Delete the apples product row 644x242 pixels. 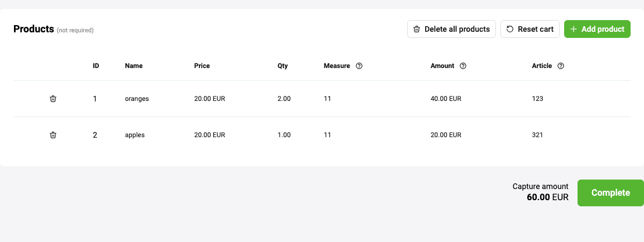[x=53, y=135]
